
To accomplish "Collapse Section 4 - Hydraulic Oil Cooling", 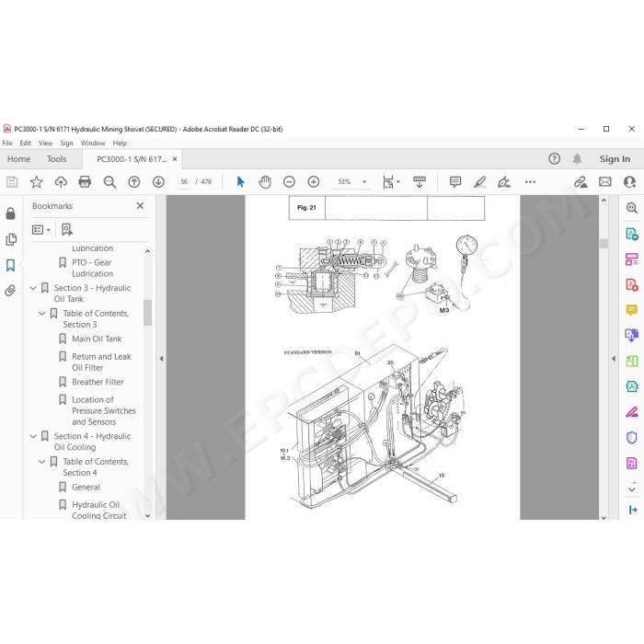I will 33,436.
